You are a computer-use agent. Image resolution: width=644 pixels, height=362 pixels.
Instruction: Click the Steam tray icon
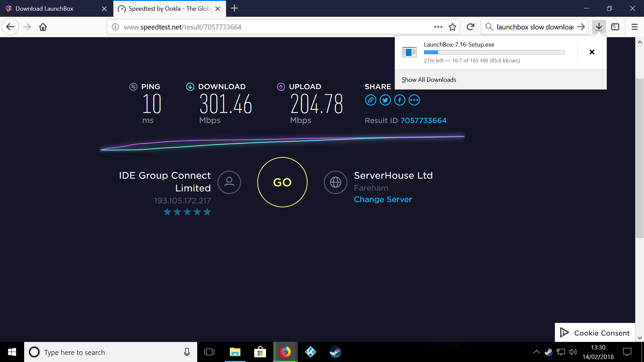548,352
